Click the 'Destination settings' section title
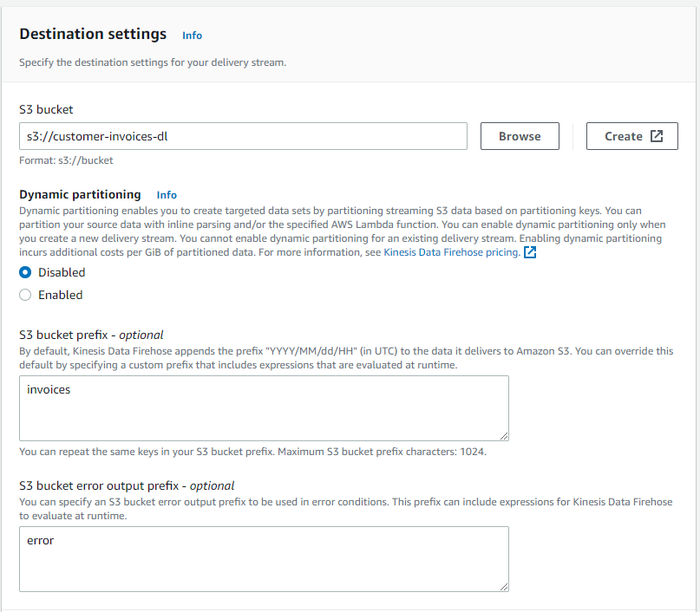This screenshot has height=612, width=700. pos(93,35)
